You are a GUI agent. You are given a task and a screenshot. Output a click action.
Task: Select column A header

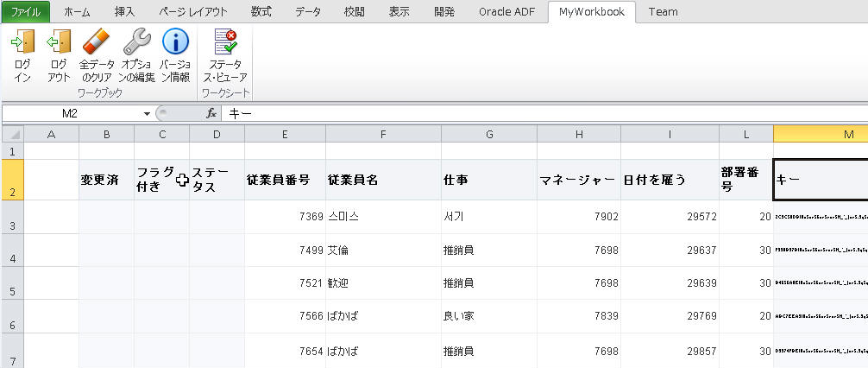coord(52,134)
